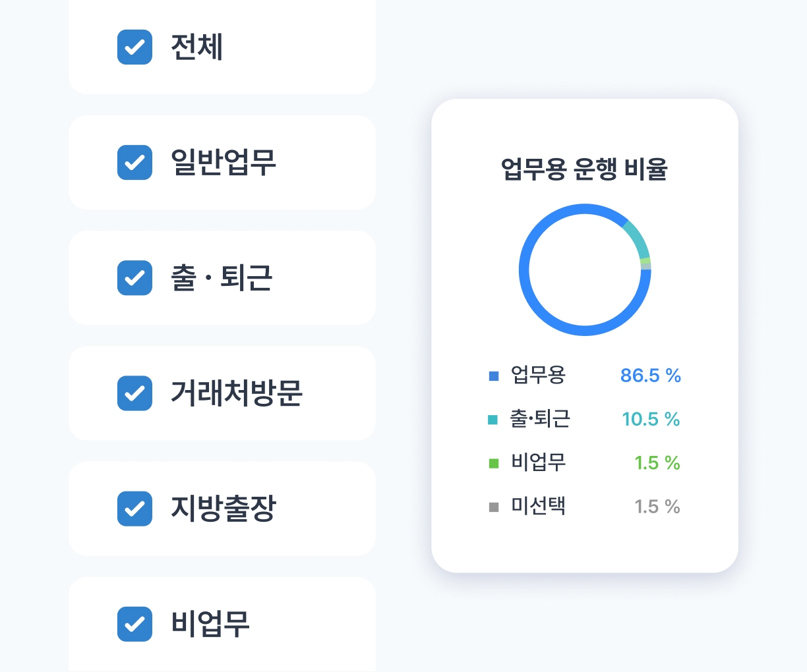Select the 지방출장 label text

(223, 509)
